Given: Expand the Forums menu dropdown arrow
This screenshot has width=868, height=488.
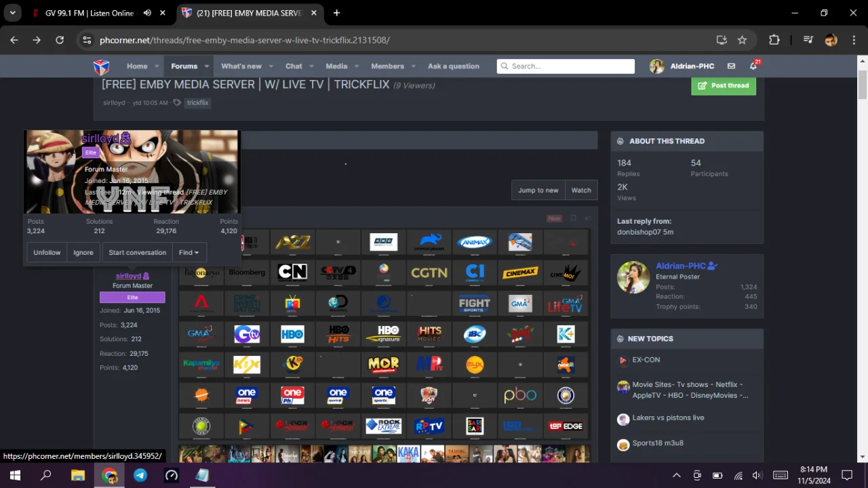Looking at the screenshot, I should pyautogui.click(x=207, y=66).
